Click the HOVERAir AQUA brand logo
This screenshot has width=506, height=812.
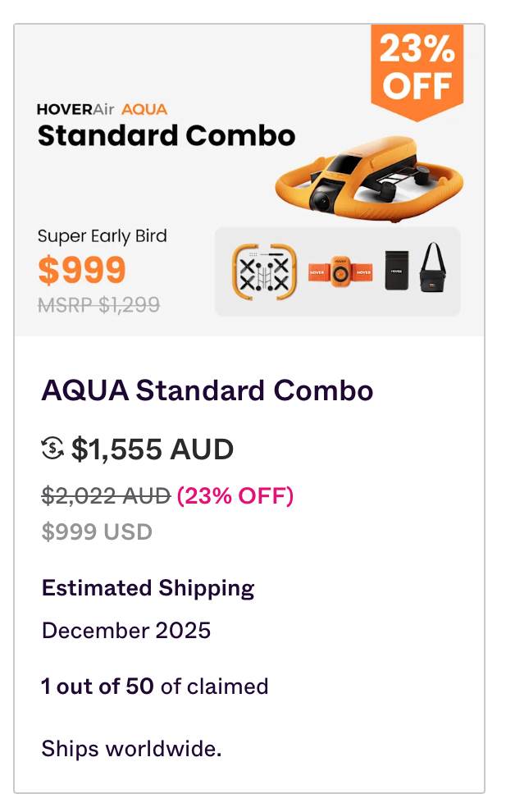pos(102,108)
